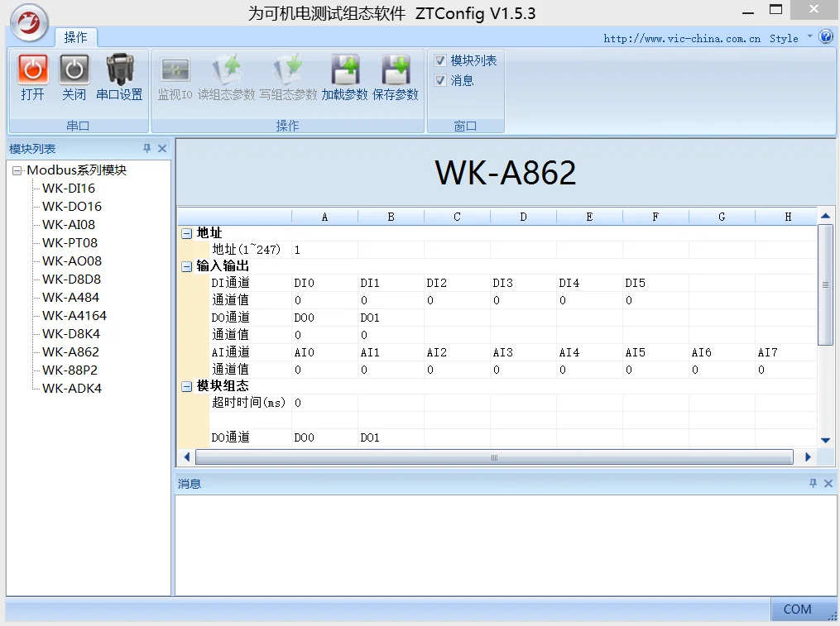Image resolution: width=840 pixels, height=626 pixels.
Task: Open the help icon in the title area
Action: [826, 36]
